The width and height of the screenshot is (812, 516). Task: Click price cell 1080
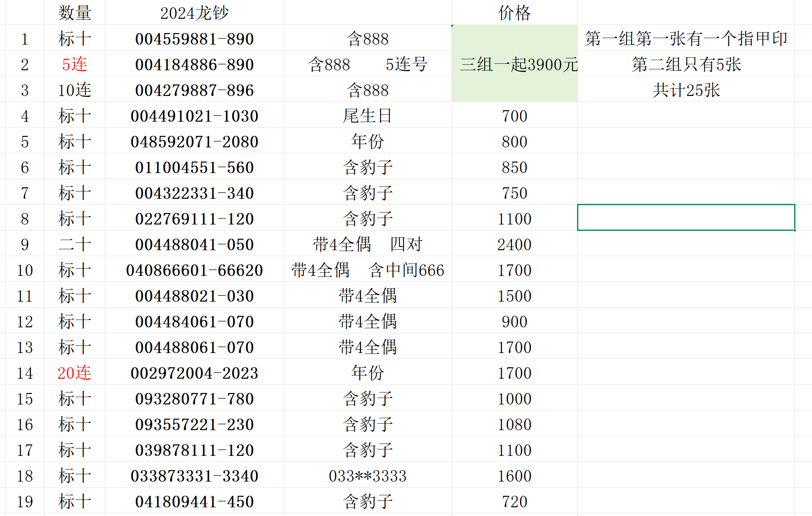[x=515, y=424]
